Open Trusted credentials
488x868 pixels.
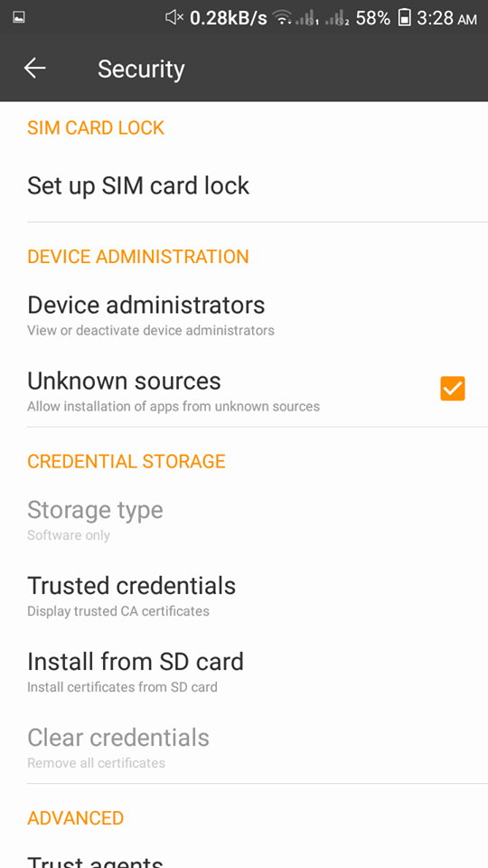pos(244,595)
